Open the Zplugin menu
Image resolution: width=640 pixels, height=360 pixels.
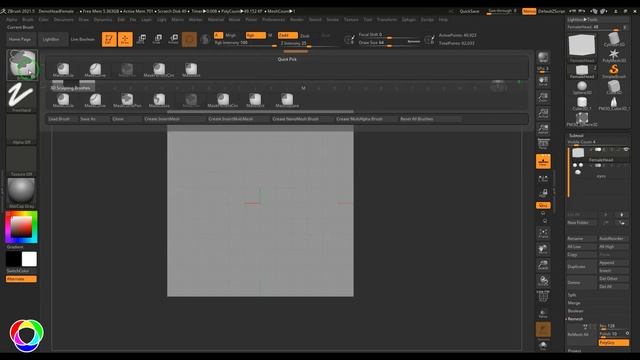tap(408, 20)
